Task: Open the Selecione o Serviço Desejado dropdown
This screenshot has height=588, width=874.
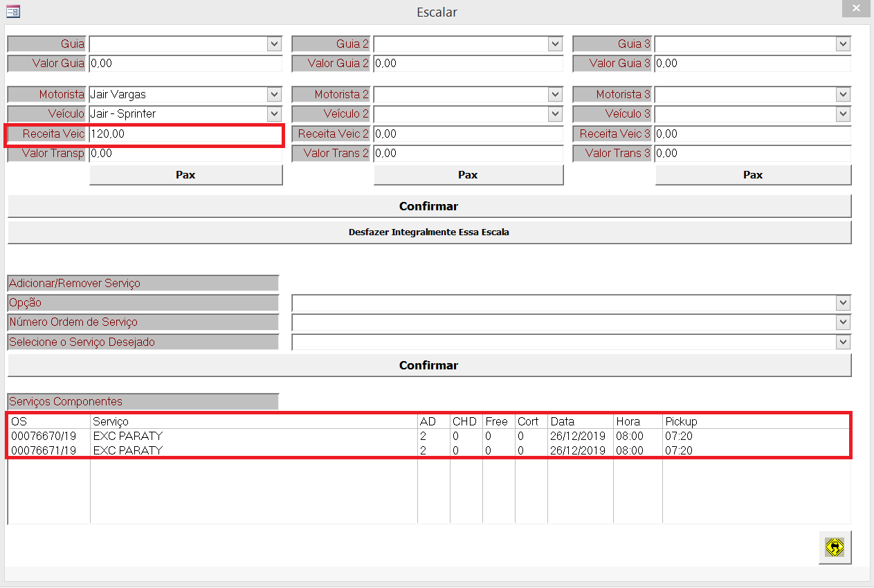Action: pos(842,342)
